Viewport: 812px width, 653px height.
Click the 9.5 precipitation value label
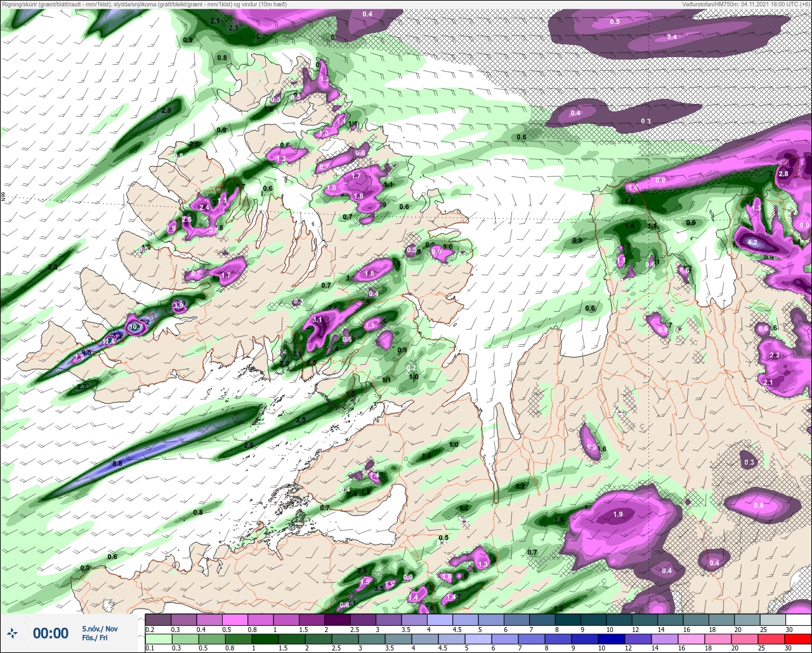tap(87, 352)
